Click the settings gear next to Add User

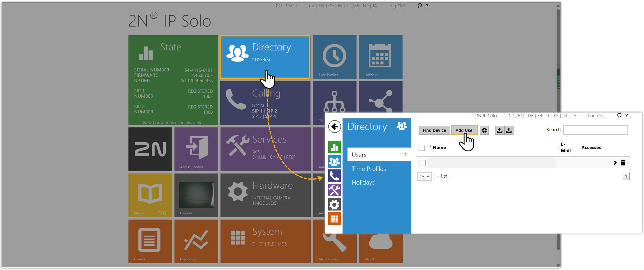(x=484, y=130)
